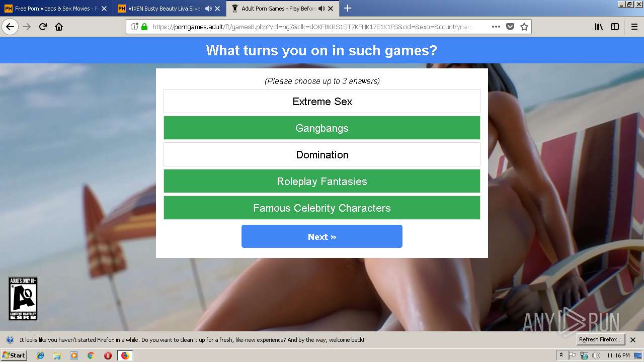The image size is (644, 362).
Task: Open Windows Media Player from taskbar
Action: tap(74, 355)
